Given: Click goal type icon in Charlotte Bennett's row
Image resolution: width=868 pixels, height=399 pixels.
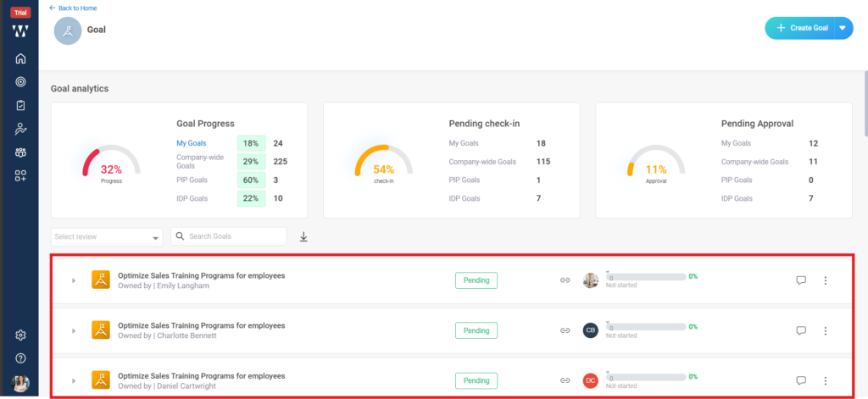Looking at the screenshot, I should (100, 330).
